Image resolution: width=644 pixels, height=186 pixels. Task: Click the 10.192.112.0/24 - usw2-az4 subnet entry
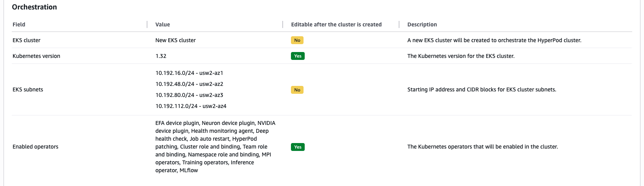coord(191,106)
